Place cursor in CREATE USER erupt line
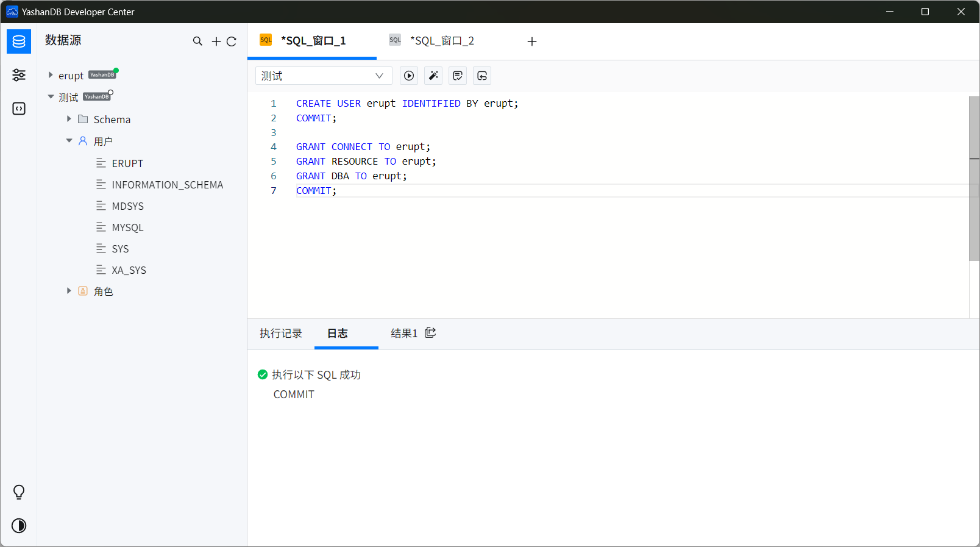Screen dimensions: 980x547 [x=407, y=104]
